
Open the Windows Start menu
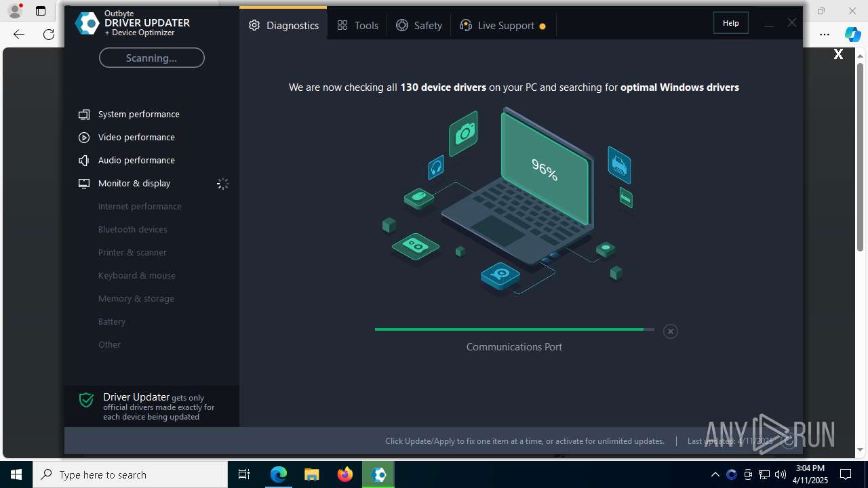coord(16,474)
